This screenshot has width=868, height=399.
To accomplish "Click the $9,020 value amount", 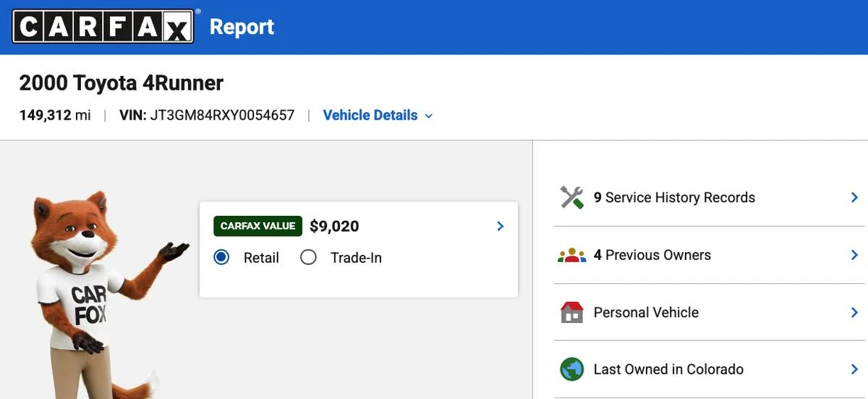I will [x=334, y=226].
